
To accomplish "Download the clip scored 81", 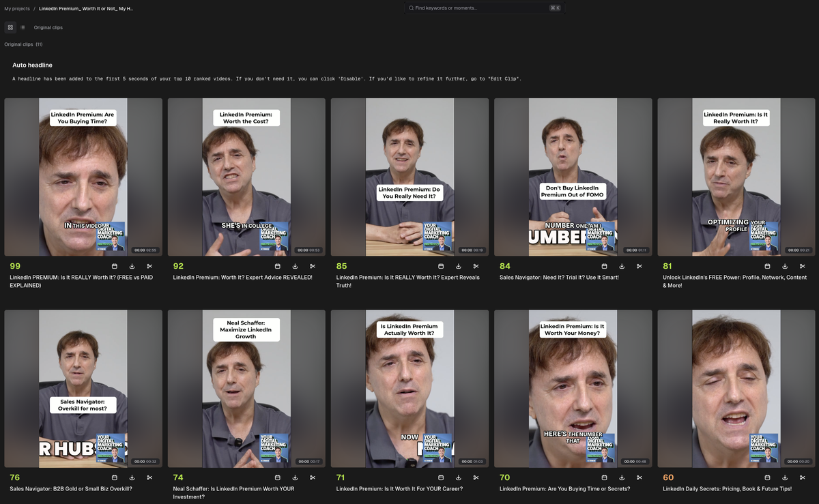I will (x=785, y=266).
